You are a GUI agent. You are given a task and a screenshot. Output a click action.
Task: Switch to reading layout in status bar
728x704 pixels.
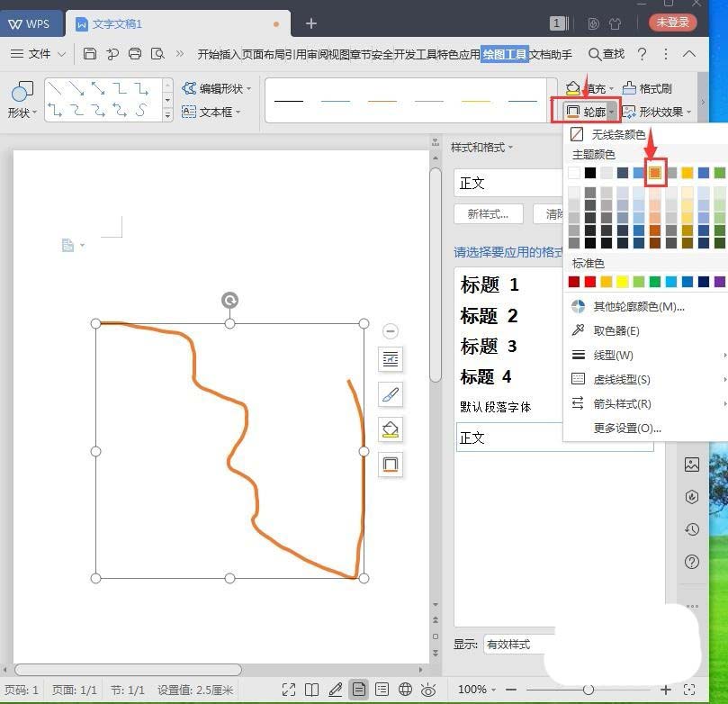(x=311, y=690)
